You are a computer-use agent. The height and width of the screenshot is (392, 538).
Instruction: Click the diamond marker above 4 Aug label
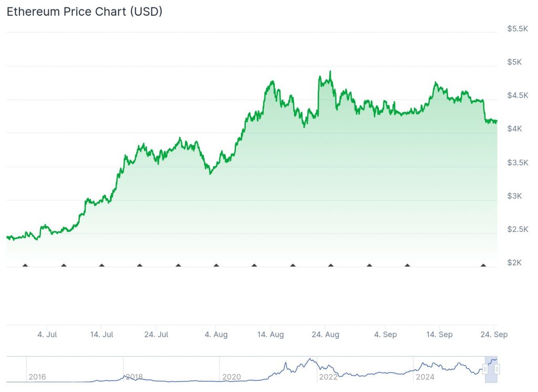click(x=216, y=266)
